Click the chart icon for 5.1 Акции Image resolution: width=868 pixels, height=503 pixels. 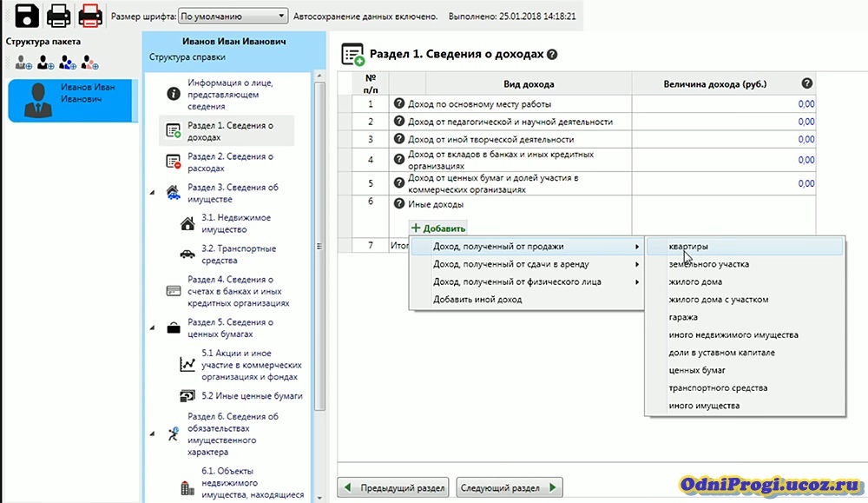tap(187, 365)
